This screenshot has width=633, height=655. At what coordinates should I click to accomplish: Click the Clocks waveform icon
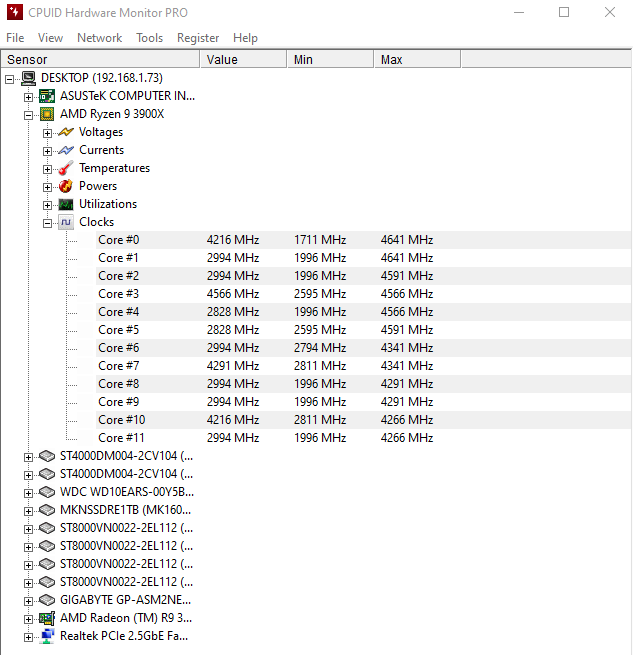[66, 222]
